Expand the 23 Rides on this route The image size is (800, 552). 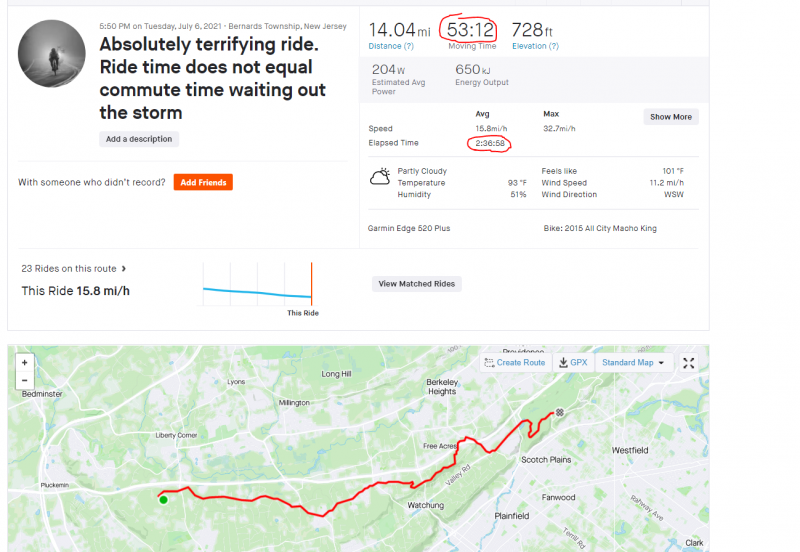73,268
